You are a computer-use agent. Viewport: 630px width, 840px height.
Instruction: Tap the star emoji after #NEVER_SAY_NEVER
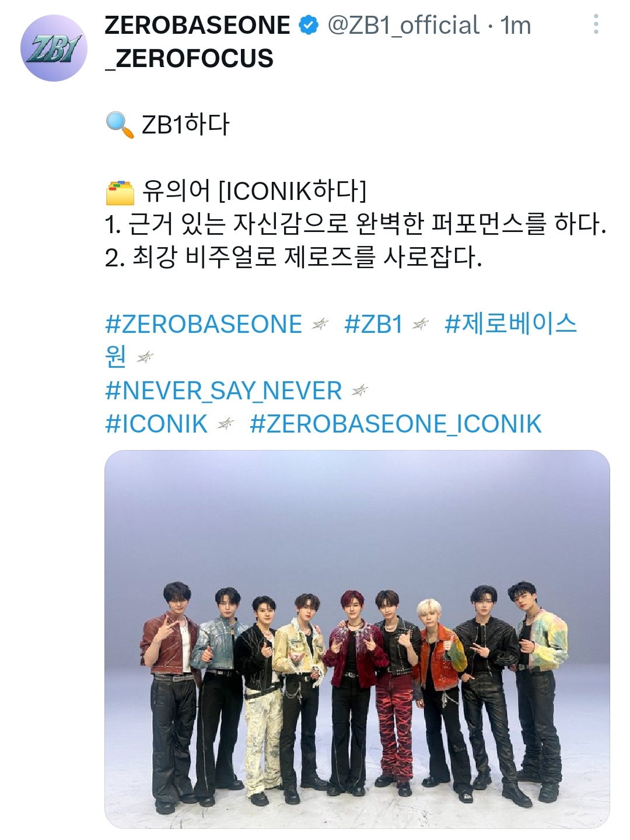tap(360, 391)
